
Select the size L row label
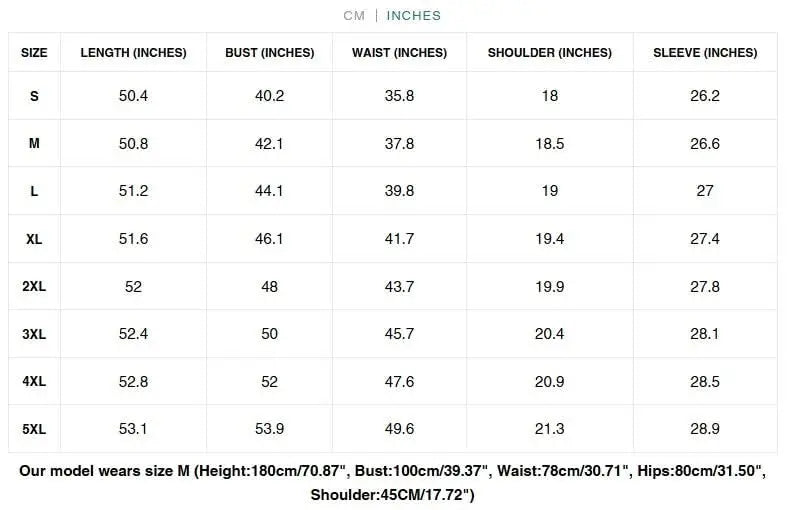34,191
